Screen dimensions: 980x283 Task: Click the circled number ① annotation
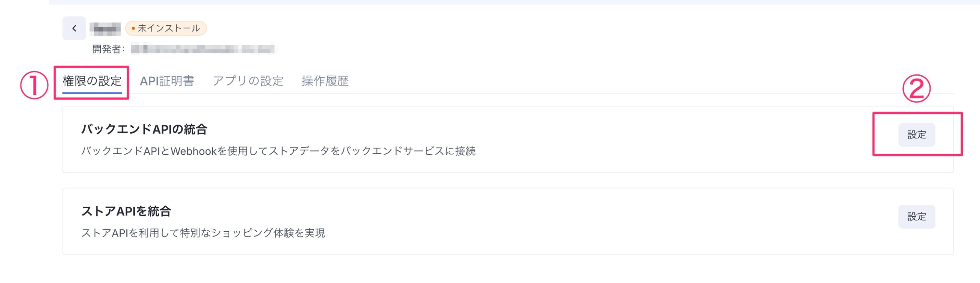pos(34,85)
